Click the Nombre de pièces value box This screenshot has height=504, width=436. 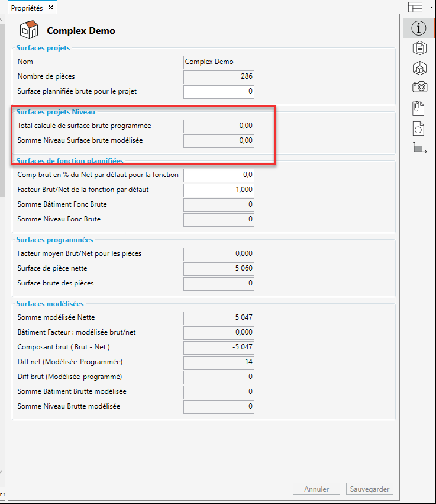pos(219,77)
